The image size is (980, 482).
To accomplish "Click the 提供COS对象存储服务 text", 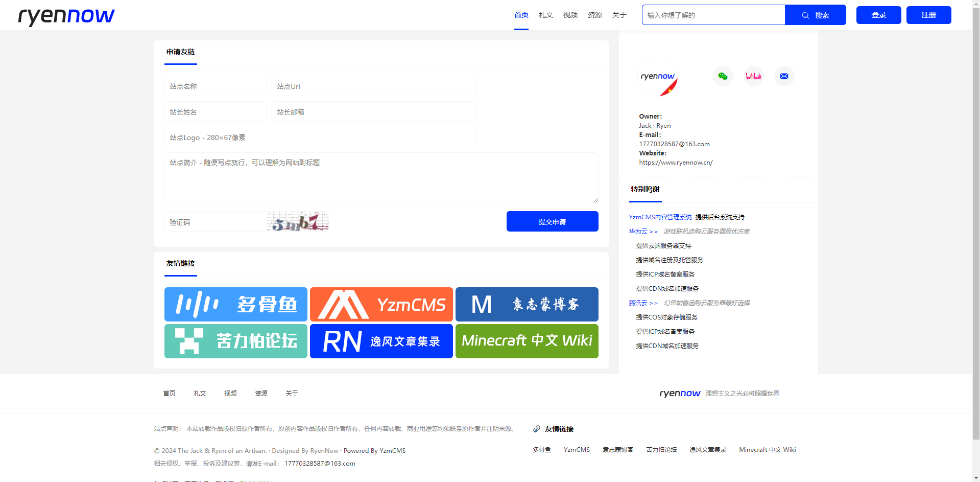I will tap(667, 317).
